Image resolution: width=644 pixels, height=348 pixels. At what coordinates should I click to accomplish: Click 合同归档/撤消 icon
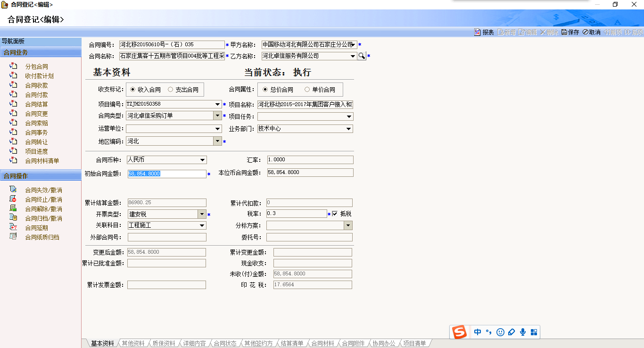[13, 218]
